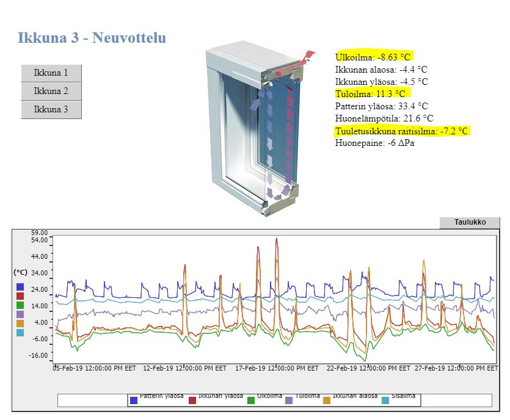Open the Taulukko tab

(470, 222)
